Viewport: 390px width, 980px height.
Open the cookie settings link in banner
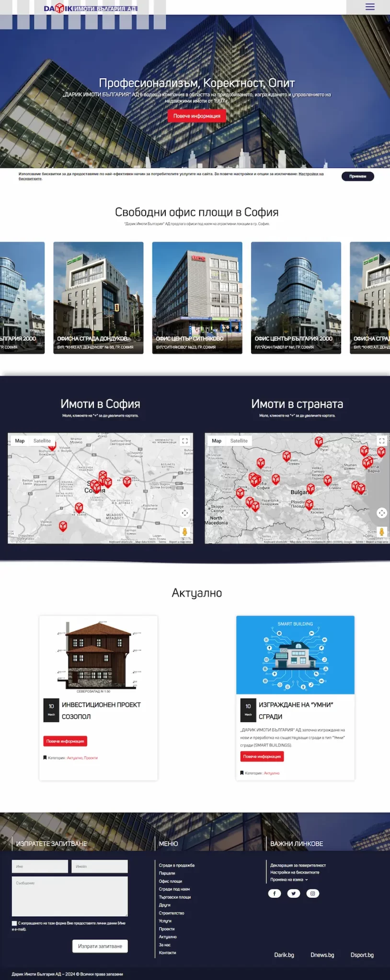310,174
